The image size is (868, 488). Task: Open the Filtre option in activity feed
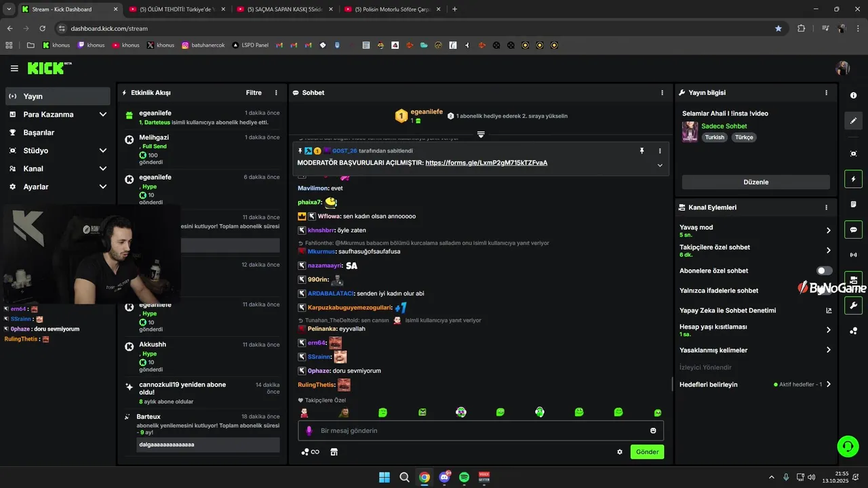point(254,93)
